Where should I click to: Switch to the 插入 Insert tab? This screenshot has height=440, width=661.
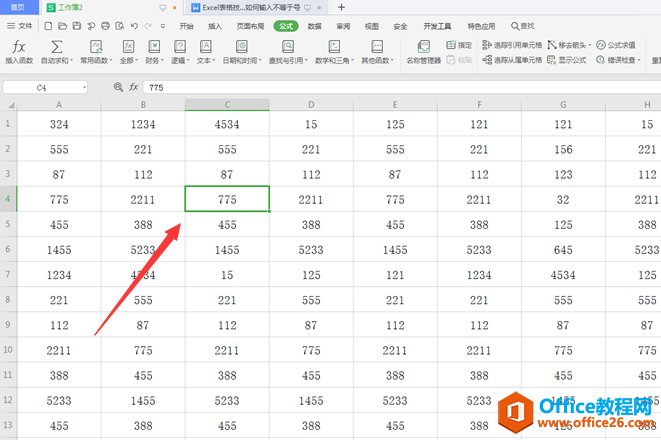pyautogui.click(x=215, y=26)
